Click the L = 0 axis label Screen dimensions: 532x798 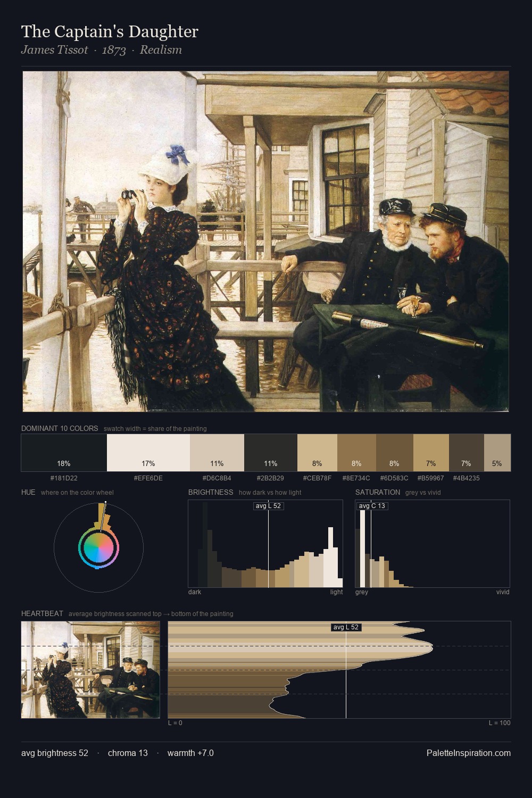point(176,723)
